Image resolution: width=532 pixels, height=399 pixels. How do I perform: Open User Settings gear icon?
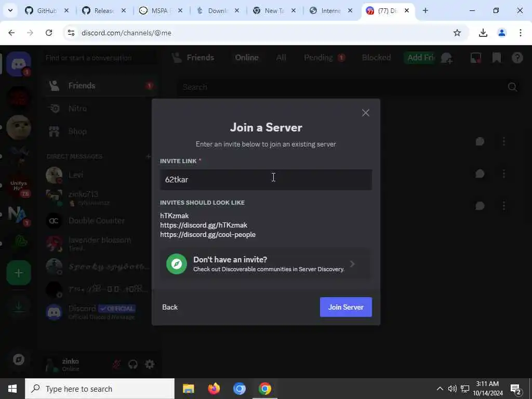point(150,364)
